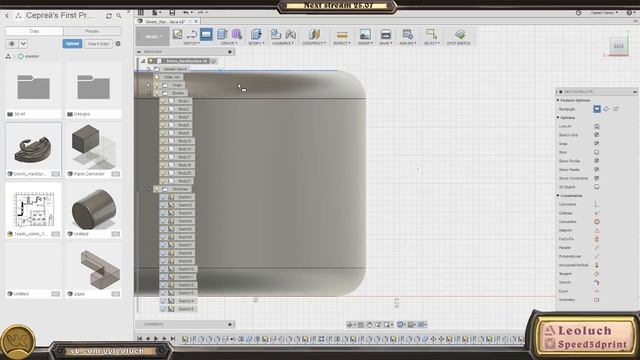Toggle the Show Constraints checkbox
The height and width of the screenshot is (360, 640).
(x=597, y=178)
